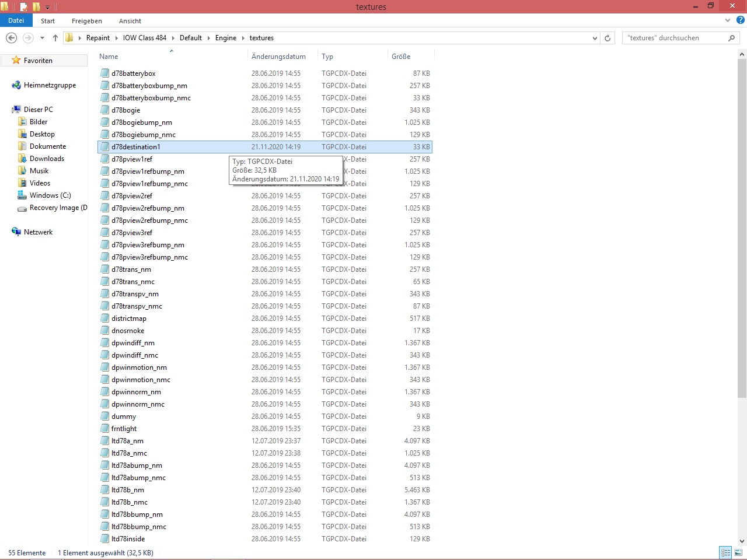Expand the chevron before the Repaint breadcrumb
The image size is (747, 560).
click(x=80, y=38)
